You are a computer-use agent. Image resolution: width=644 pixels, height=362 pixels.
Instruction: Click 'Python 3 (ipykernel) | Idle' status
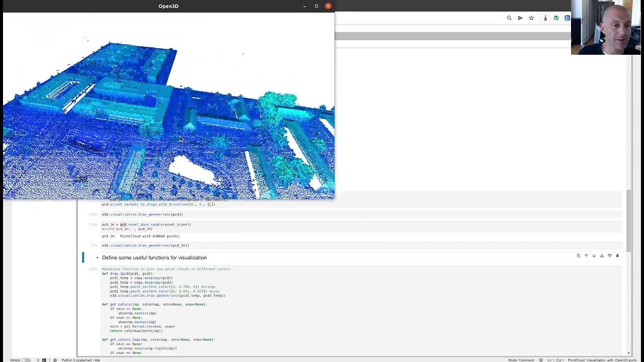pos(80,360)
